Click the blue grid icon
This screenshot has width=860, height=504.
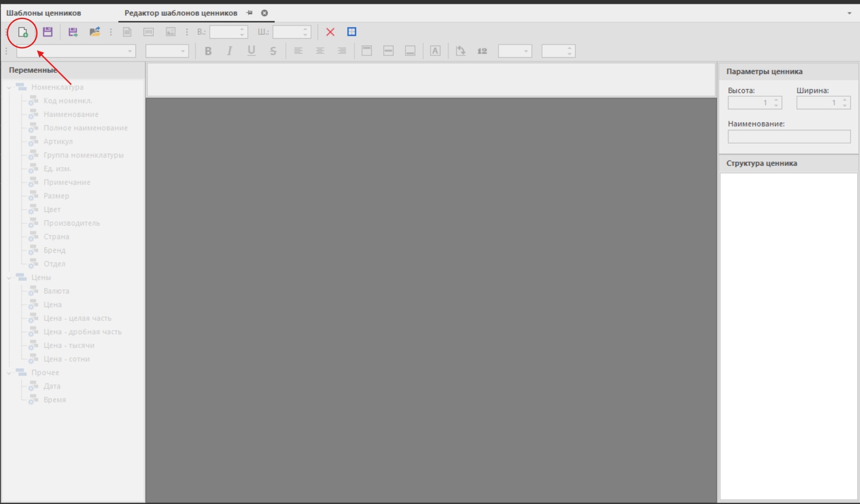click(x=352, y=32)
